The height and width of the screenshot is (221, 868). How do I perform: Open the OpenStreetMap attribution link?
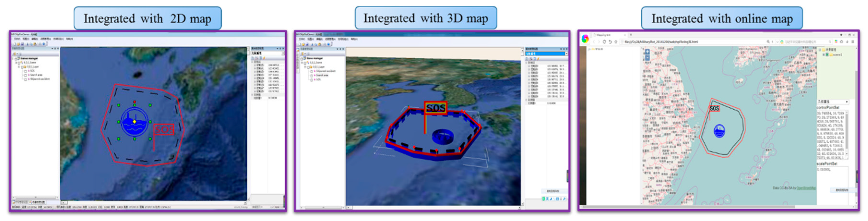click(806, 188)
